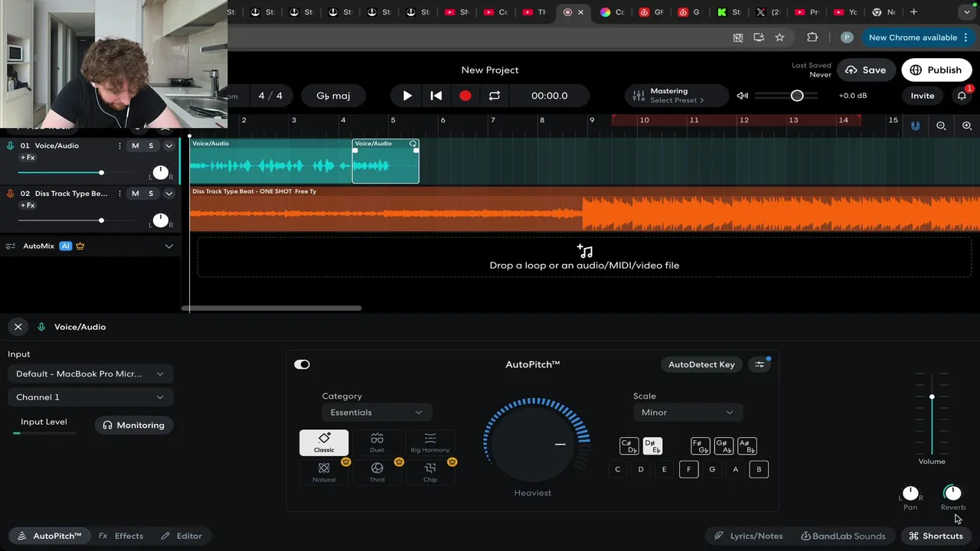Expand the AutoMix section
The height and width of the screenshot is (551, 980).
(169, 246)
